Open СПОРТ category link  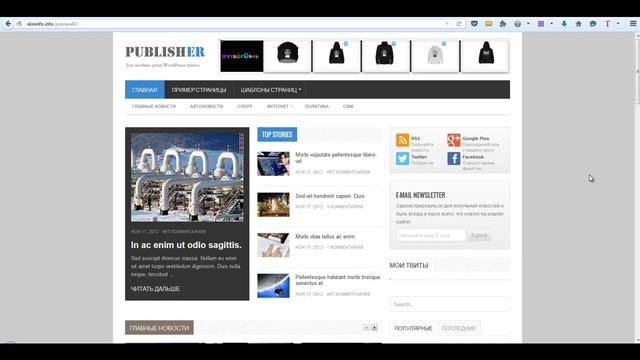tap(244, 106)
